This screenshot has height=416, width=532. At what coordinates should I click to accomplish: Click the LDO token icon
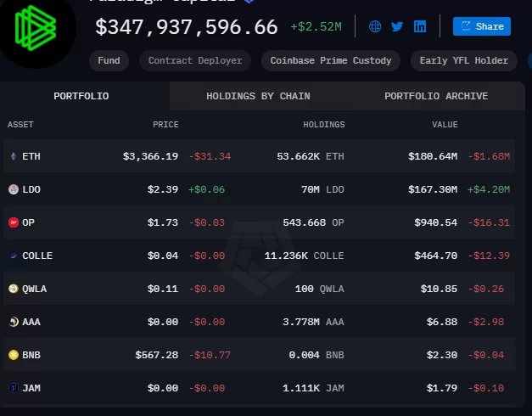(13, 189)
